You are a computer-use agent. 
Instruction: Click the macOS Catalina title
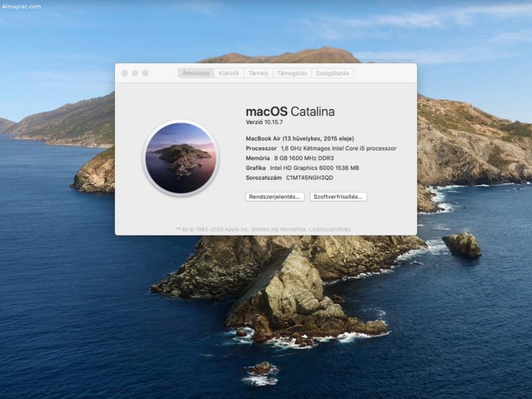pyautogui.click(x=290, y=111)
